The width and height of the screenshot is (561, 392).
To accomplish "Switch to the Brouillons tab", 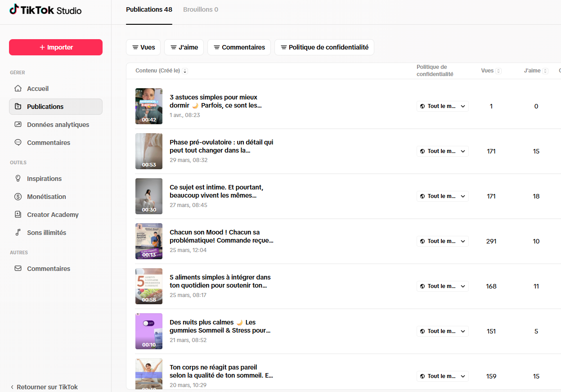I will [201, 9].
